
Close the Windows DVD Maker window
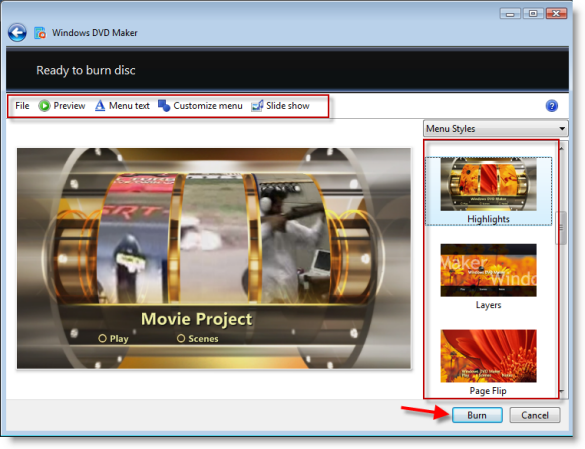click(556, 14)
